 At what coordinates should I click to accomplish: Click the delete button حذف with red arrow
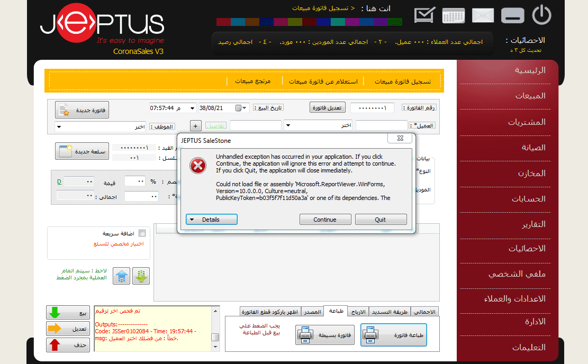coord(68,345)
